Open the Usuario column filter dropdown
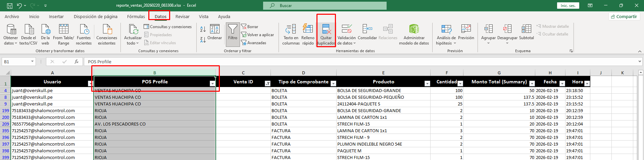 [x=90, y=84]
